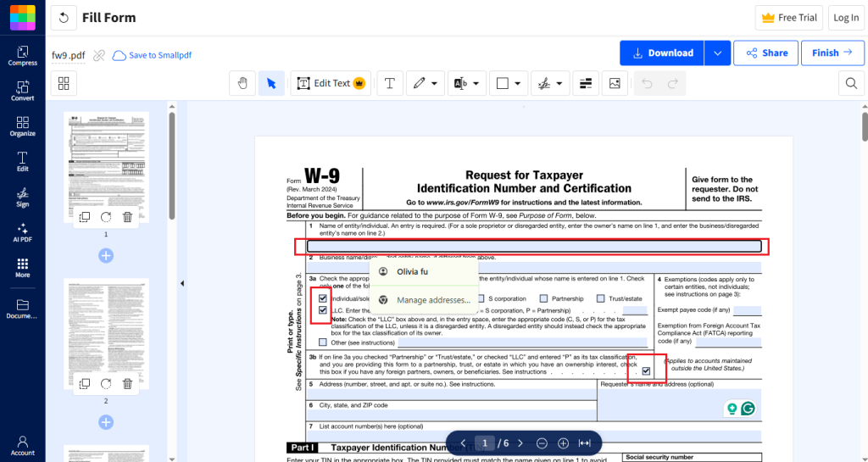Select the pencil draw tool

coord(419,84)
